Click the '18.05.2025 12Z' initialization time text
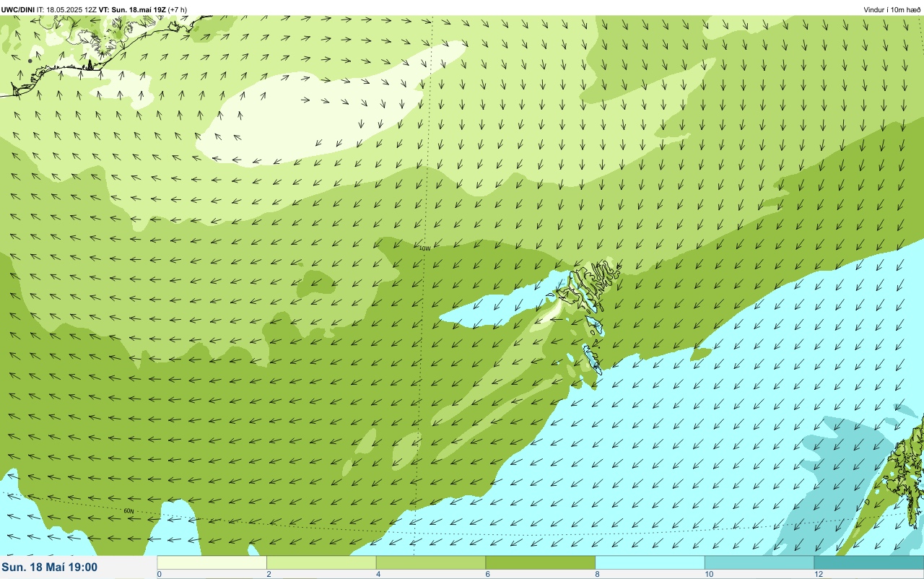924x579 pixels. [71, 9]
